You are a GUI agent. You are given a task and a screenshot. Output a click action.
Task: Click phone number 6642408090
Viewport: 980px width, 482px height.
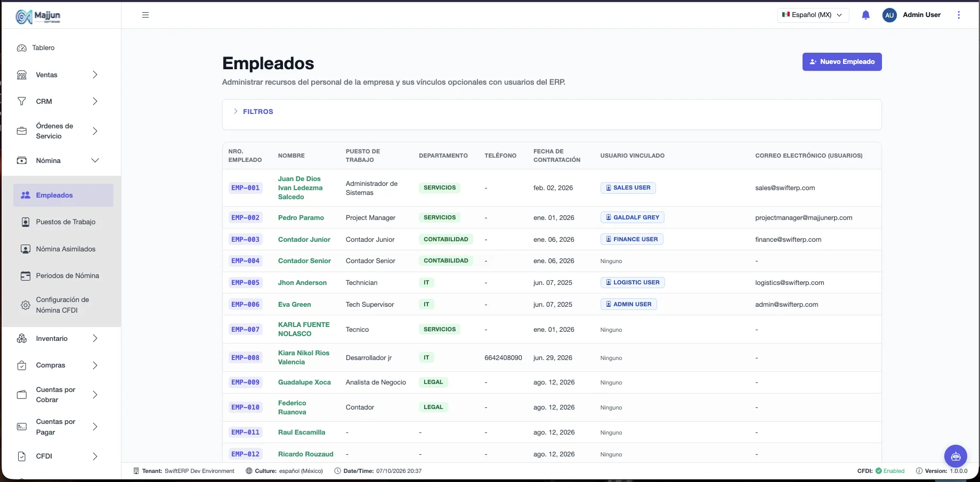pyautogui.click(x=503, y=358)
